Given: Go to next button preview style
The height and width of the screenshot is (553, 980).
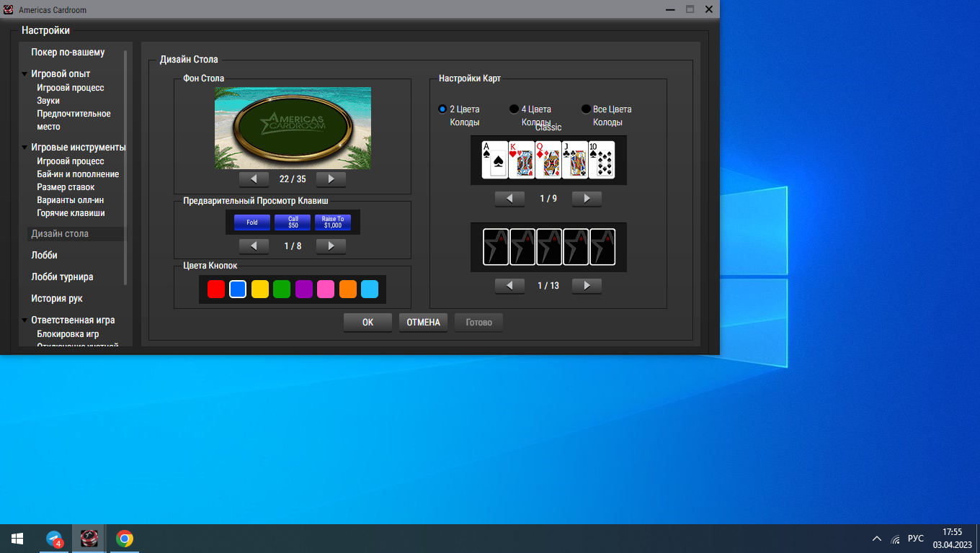Looking at the screenshot, I should coord(331,246).
